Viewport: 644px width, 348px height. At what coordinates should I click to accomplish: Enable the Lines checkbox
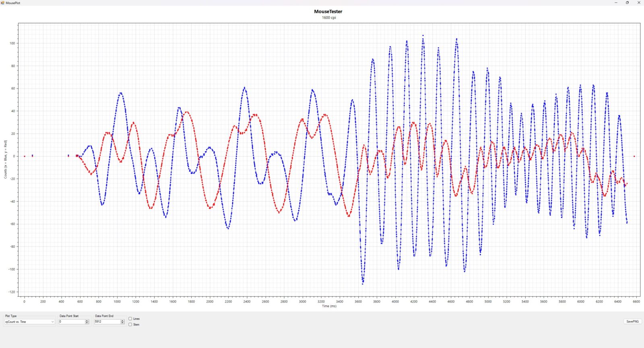click(130, 319)
